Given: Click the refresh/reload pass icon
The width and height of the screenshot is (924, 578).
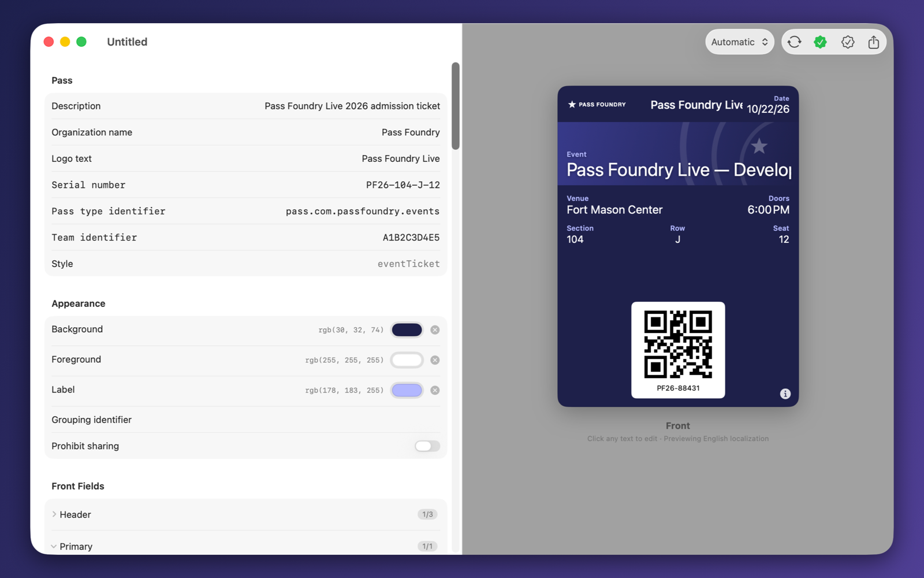Looking at the screenshot, I should pyautogui.click(x=795, y=42).
